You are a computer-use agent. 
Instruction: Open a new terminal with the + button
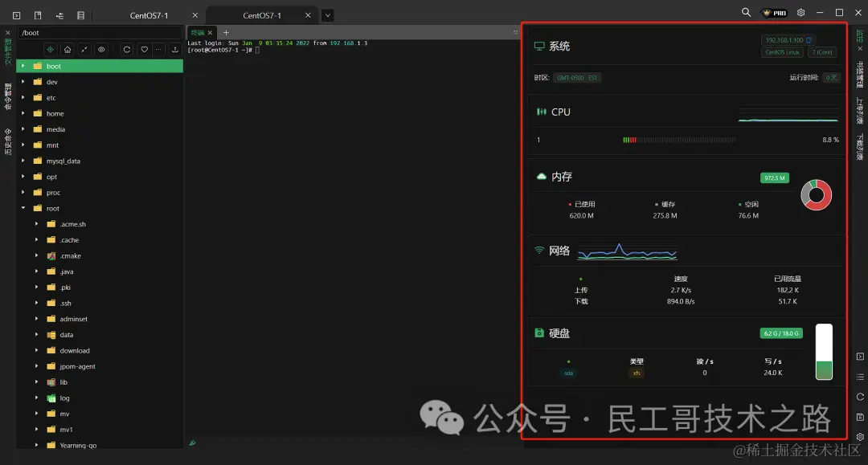tap(226, 32)
